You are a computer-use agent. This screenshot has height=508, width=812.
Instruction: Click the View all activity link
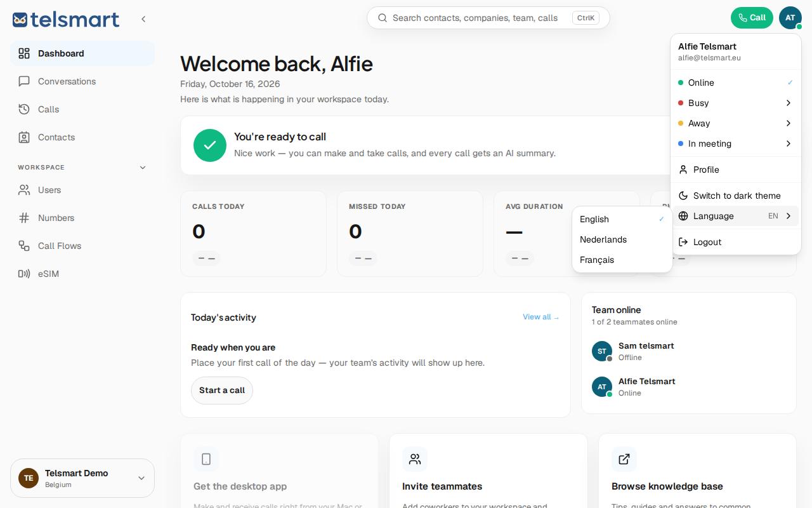pos(541,317)
